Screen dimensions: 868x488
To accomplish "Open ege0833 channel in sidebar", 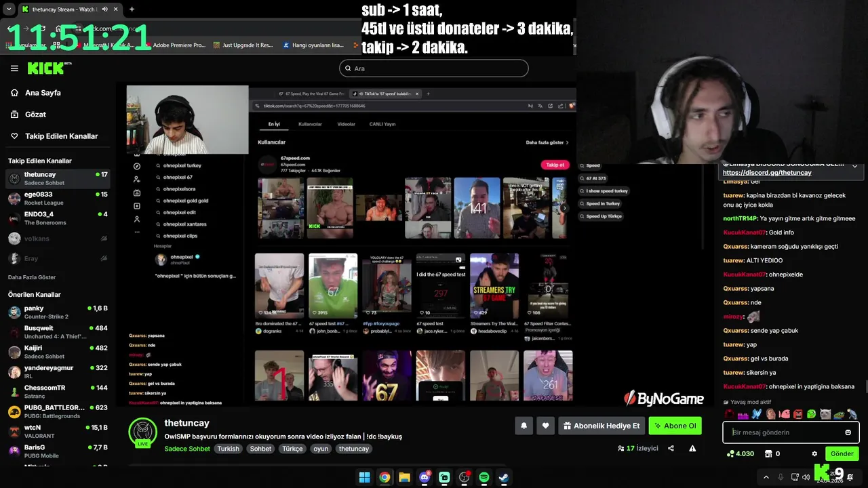I will (58, 198).
